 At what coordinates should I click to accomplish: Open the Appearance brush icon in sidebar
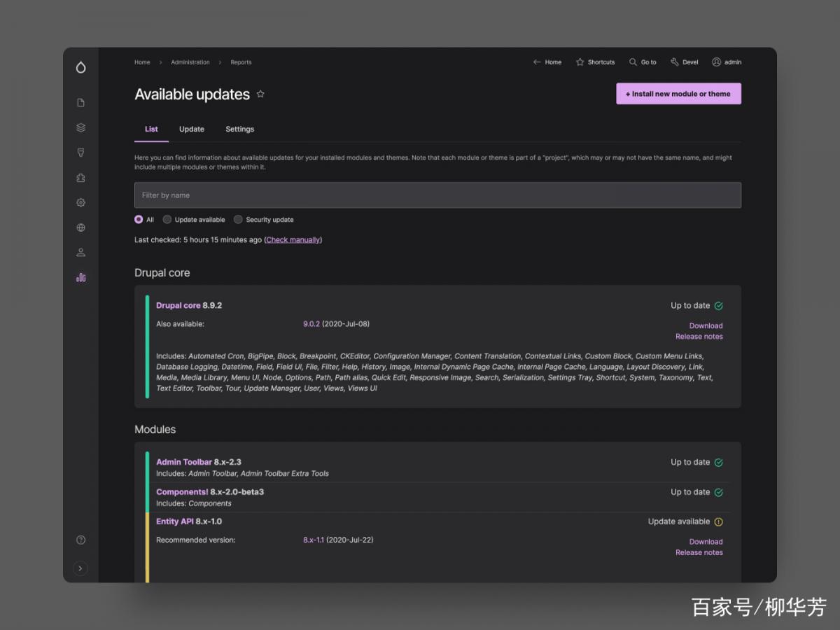[x=80, y=153]
